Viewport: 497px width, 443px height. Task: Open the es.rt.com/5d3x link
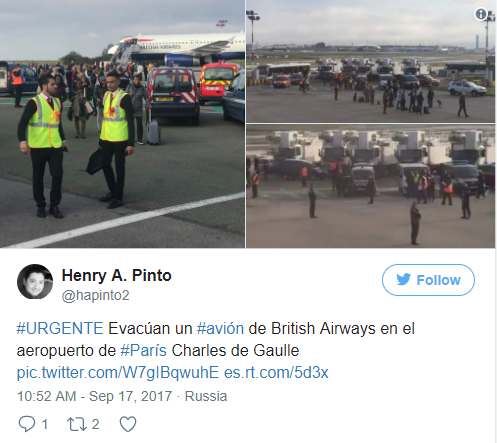[x=276, y=373]
